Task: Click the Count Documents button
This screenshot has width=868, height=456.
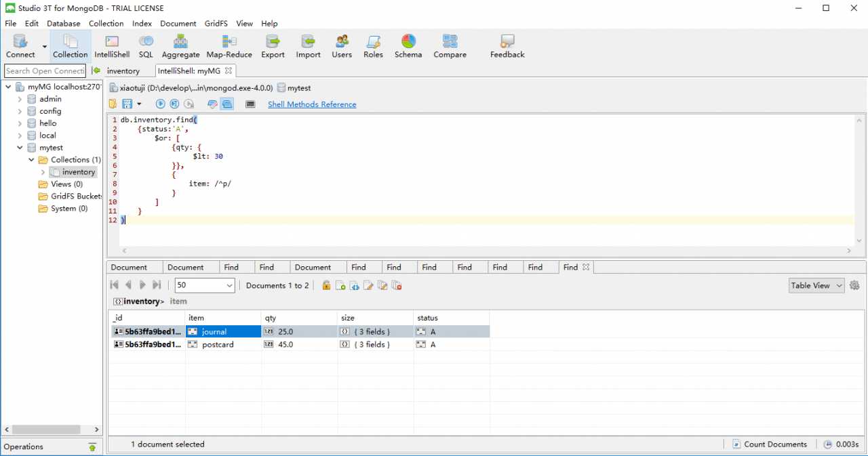Action: pos(770,444)
